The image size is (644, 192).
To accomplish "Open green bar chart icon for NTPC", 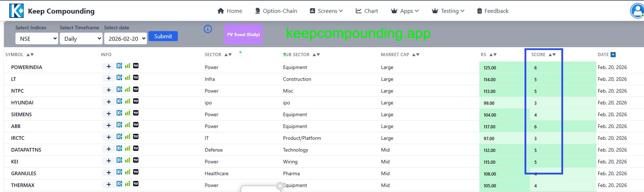I will tap(127, 89).
